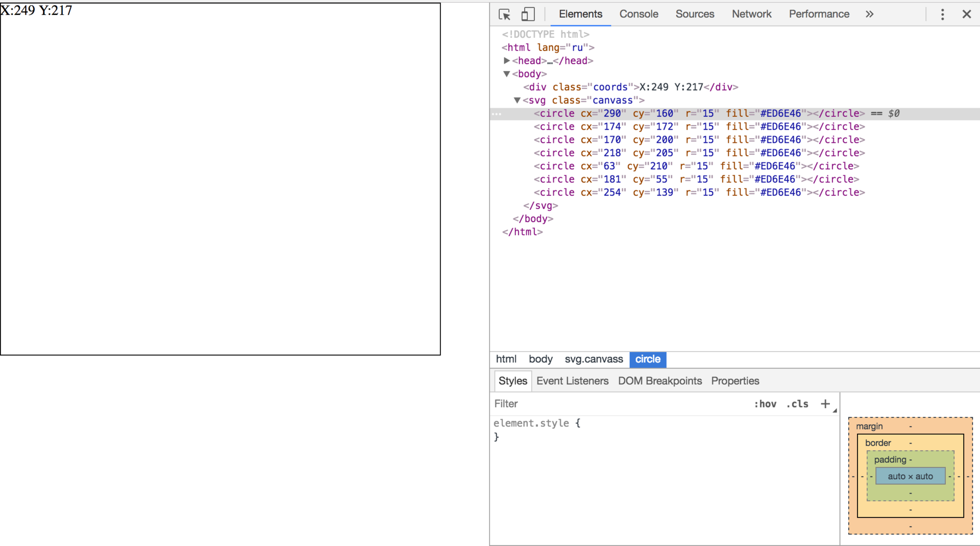Toggle the :hov element state button

[x=765, y=404]
